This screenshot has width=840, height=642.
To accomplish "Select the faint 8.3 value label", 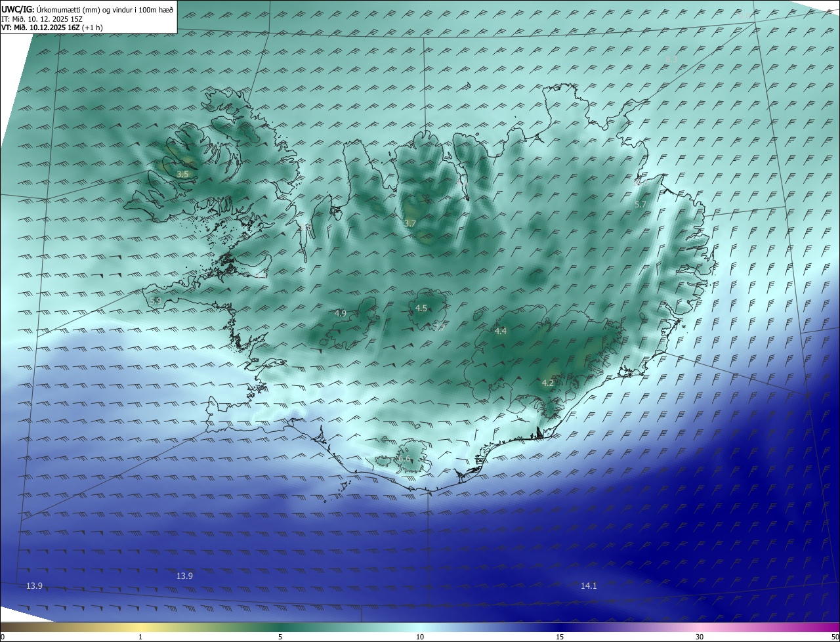I will 671,59.
